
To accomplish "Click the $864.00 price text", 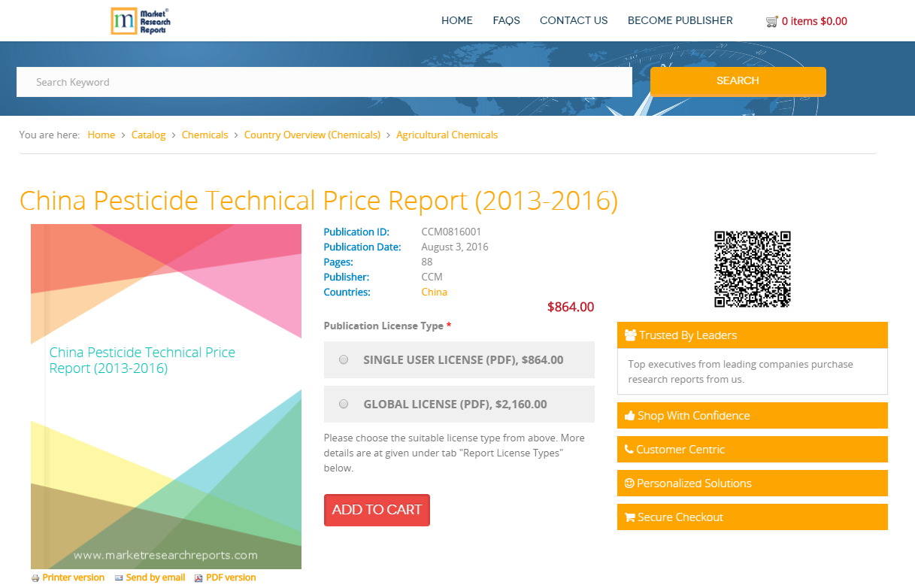I will point(571,307).
